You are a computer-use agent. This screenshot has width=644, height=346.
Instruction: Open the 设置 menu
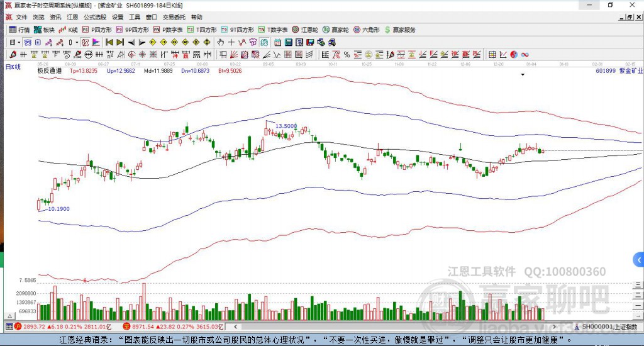pyautogui.click(x=118, y=17)
